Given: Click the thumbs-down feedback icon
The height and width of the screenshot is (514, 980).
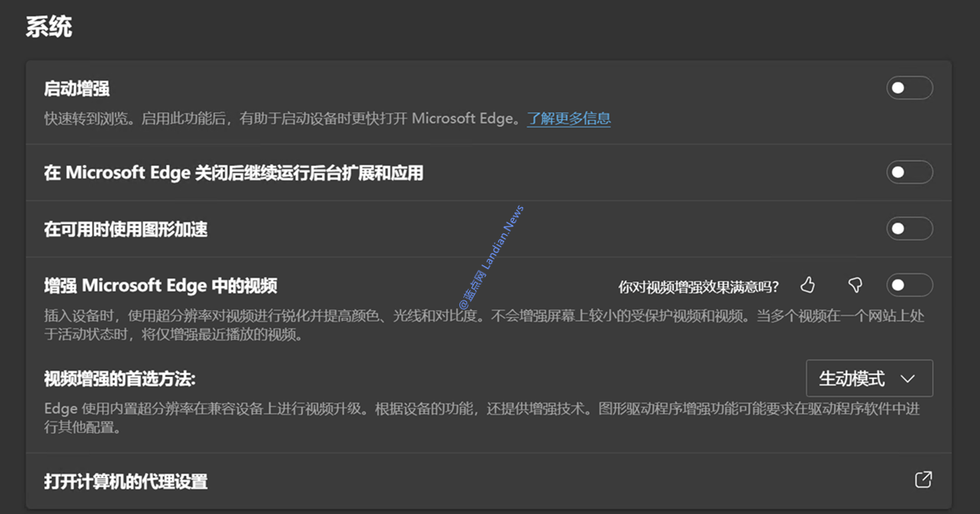Looking at the screenshot, I should pyautogui.click(x=855, y=285).
